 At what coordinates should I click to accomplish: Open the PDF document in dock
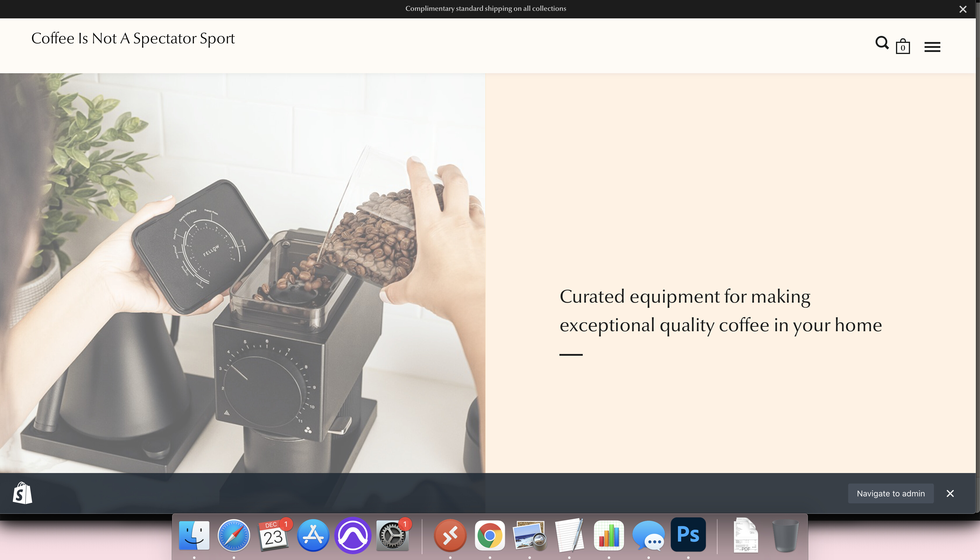click(x=745, y=535)
